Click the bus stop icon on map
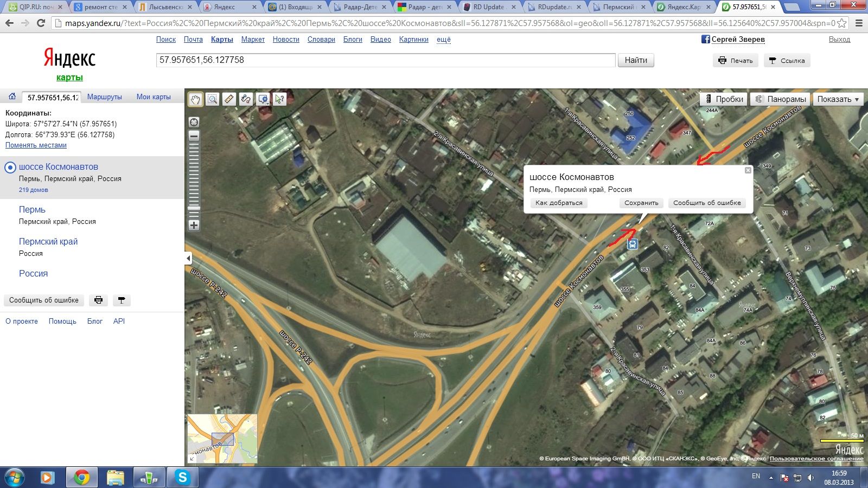Viewport: 868px width, 488px height. [632, 244]
